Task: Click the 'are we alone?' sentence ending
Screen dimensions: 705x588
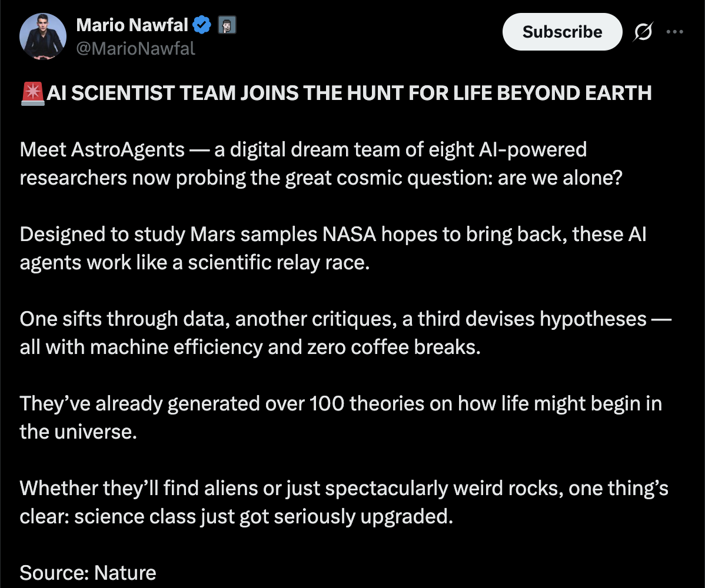Action: coord(560,178)
